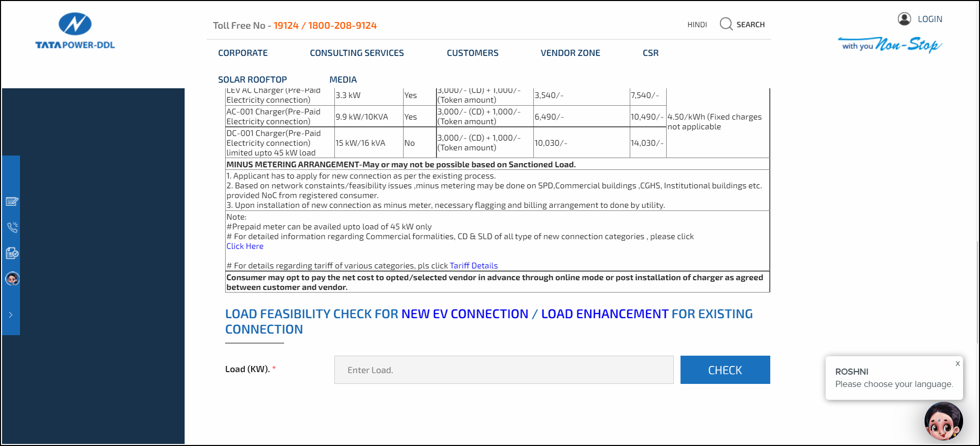Open the Media menu
Image resolution: width=980 pixels, height=446 pixels.
(343, 80)
